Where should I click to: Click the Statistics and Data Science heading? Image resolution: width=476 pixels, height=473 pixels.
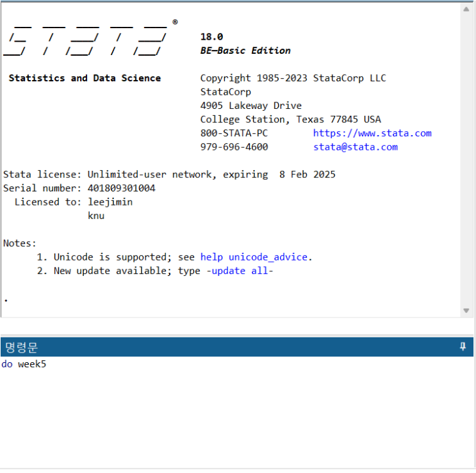pos(85,78)
